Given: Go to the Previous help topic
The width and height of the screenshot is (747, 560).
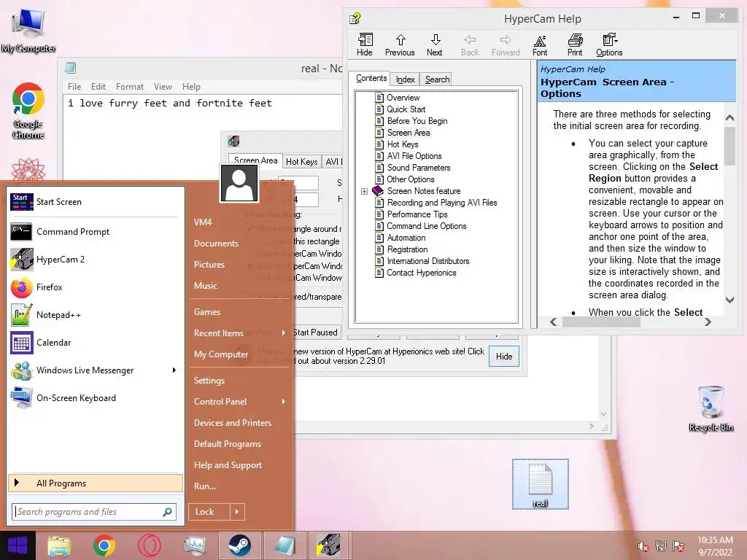Looking at the screenshot, I should pos(400,44).
